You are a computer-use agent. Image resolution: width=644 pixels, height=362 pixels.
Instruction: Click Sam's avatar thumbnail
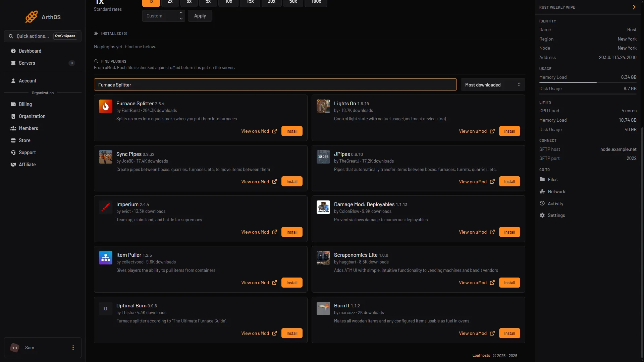15,348
